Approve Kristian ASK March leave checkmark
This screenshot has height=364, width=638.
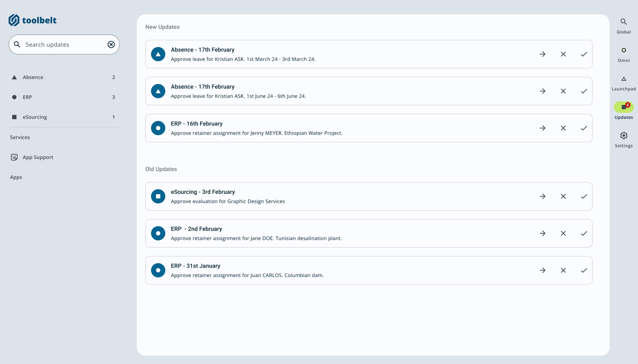[584, 54]
